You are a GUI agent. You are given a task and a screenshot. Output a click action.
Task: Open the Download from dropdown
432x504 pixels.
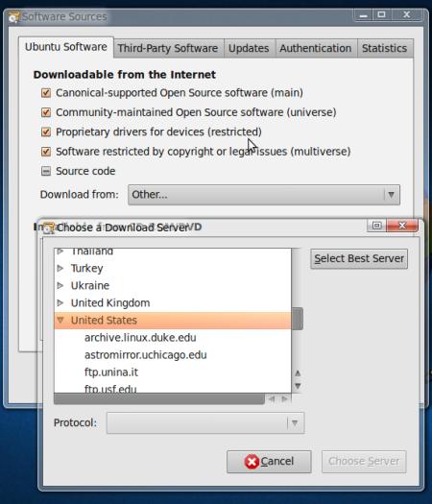(x=264, y=195)
